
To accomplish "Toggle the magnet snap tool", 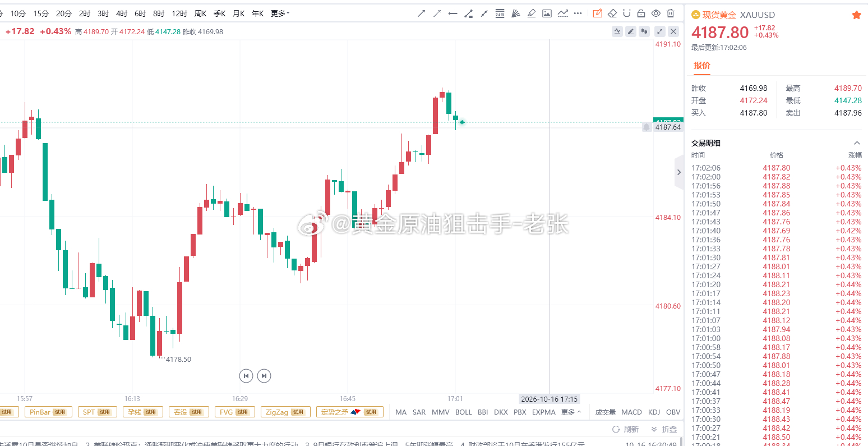I will [627, 13].
